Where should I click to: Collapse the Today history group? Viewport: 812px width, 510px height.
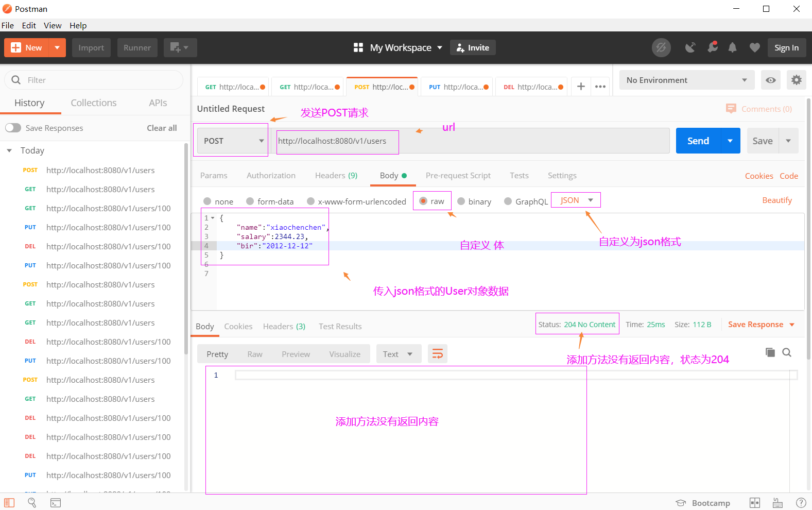tap(9, 150)
